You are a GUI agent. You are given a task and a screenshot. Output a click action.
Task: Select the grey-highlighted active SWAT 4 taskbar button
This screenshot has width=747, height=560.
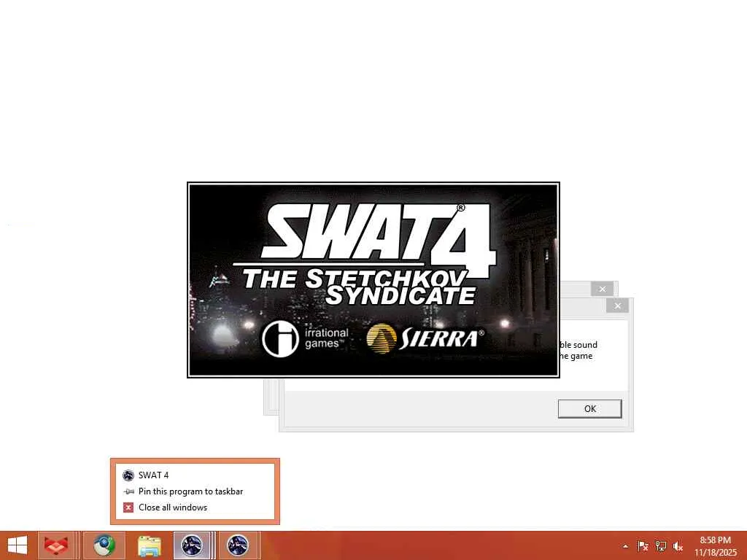tap(193, 545)
